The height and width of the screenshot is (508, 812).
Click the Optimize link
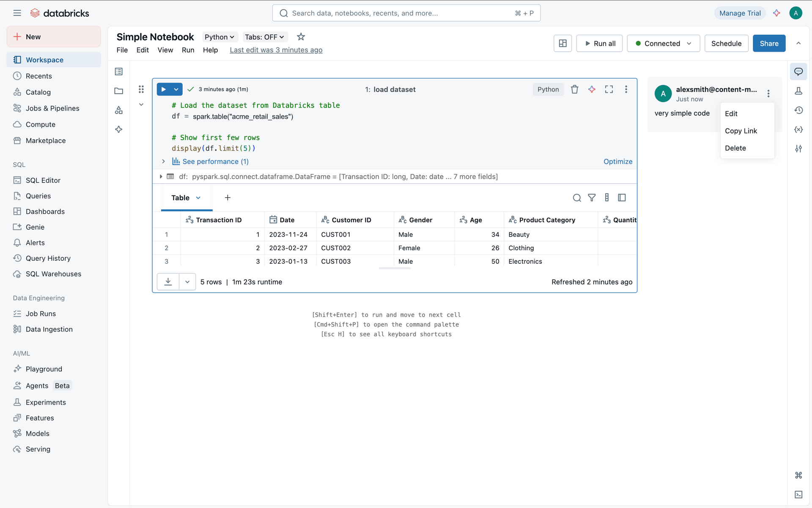[618, 161]
